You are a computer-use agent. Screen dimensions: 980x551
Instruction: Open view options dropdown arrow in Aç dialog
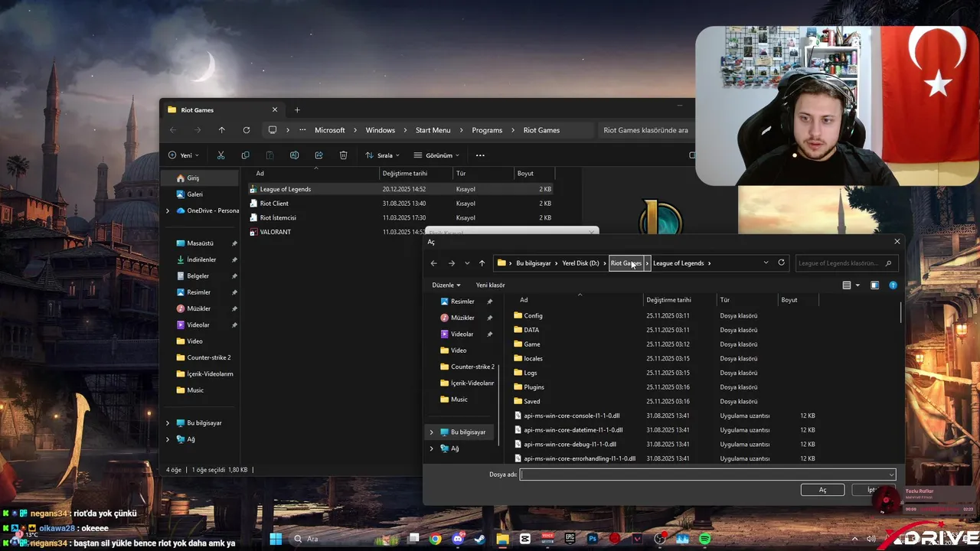coord(857,285)
